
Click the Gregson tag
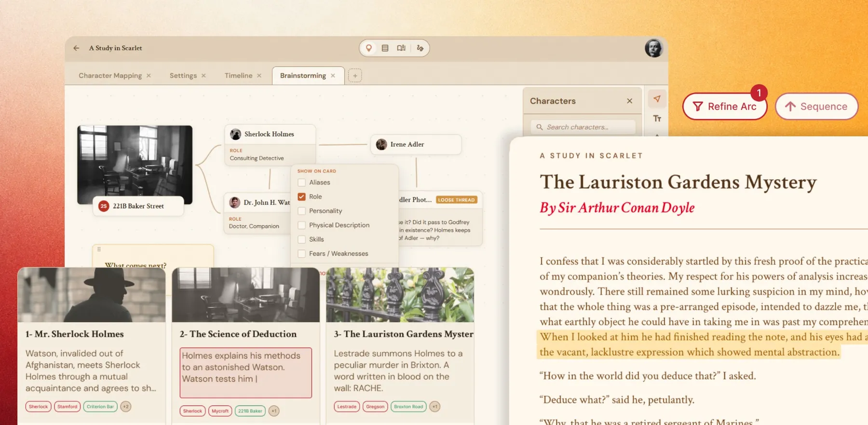pyautogui.click(x=375, y=407)
